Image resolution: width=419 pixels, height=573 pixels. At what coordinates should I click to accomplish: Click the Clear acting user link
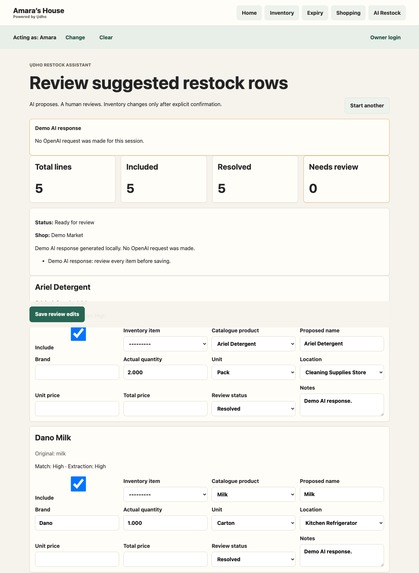106,37
